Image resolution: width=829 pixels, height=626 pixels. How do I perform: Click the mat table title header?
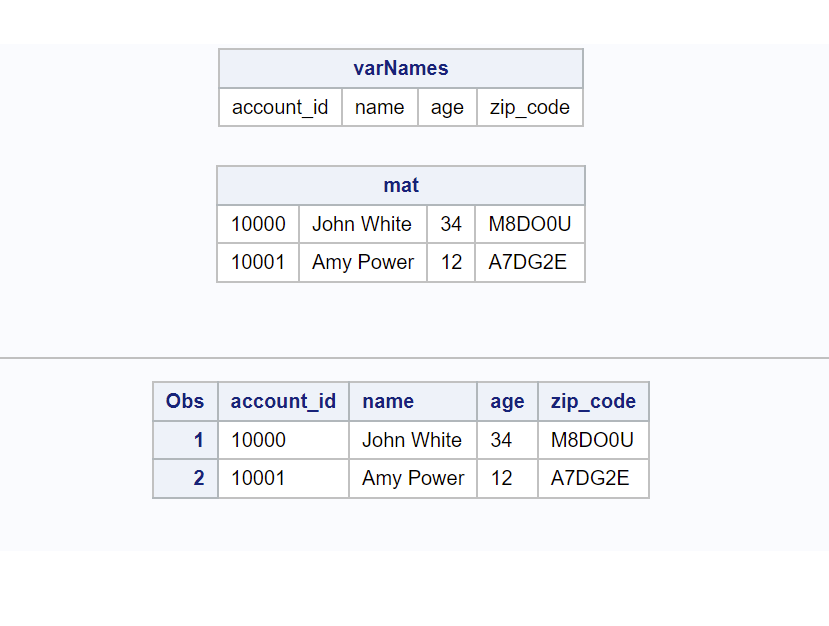tap(401, 185)
